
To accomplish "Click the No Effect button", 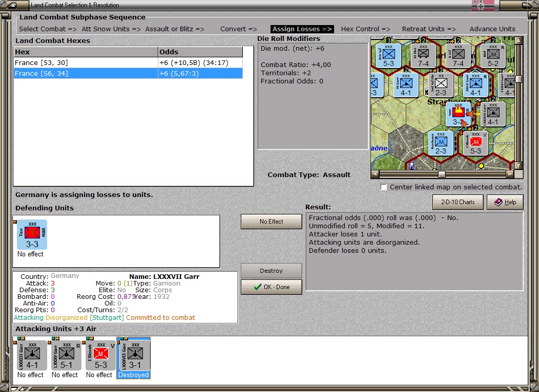I will (271, 222).
